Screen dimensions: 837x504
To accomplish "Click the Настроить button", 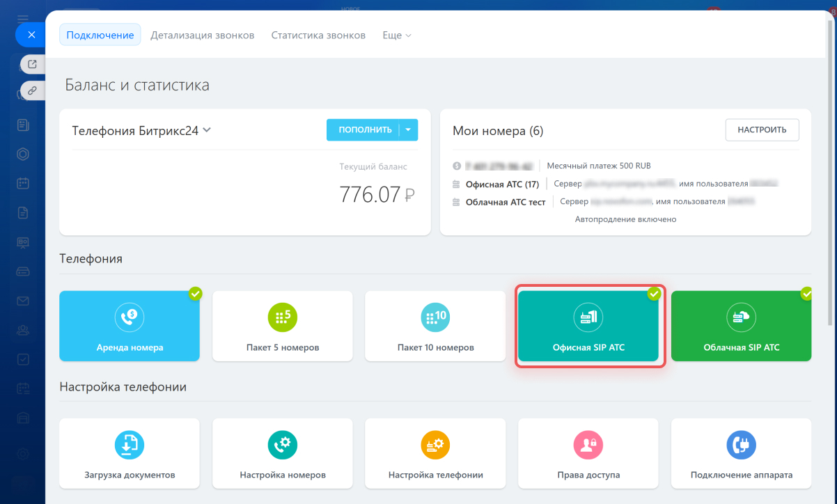I will click(762, 129).
